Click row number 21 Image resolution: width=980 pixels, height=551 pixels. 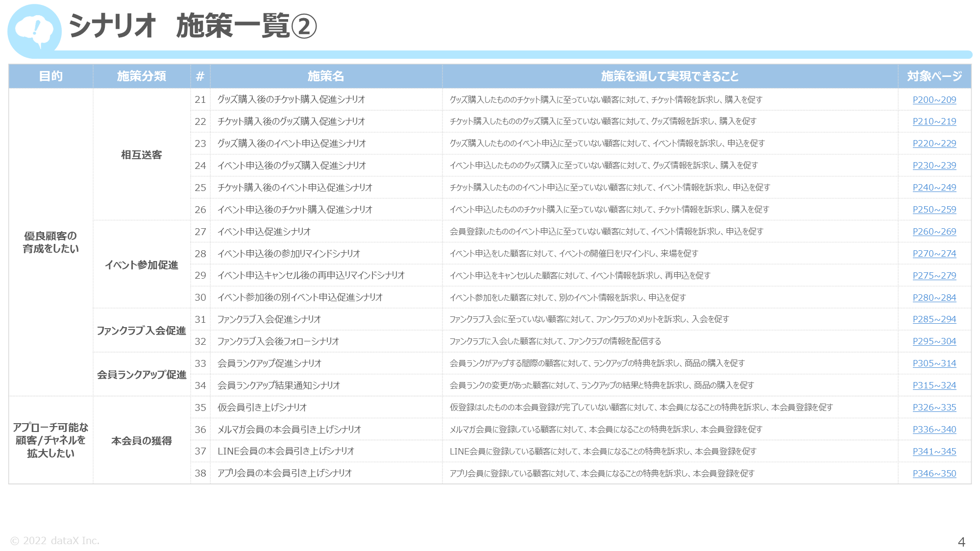(200, 99)
